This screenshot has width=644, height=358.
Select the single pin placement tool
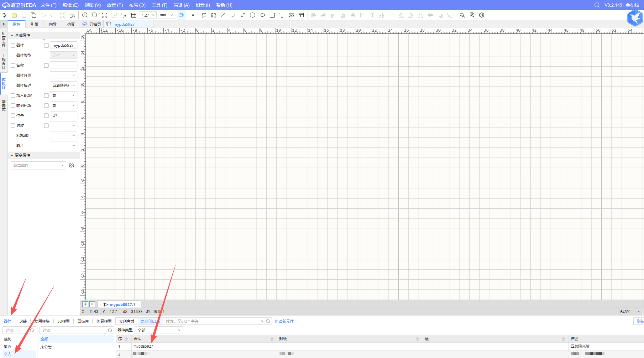click(194, 15)
